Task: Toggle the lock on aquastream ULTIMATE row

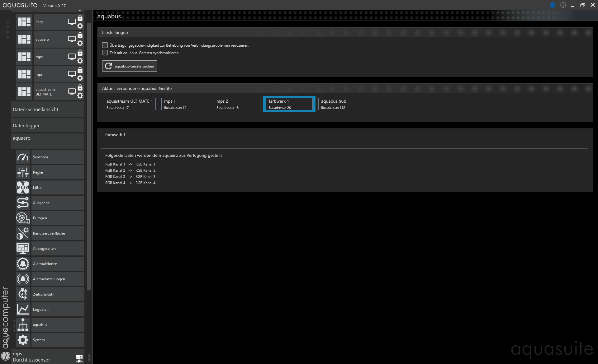Action: click(x=80, y=88)
